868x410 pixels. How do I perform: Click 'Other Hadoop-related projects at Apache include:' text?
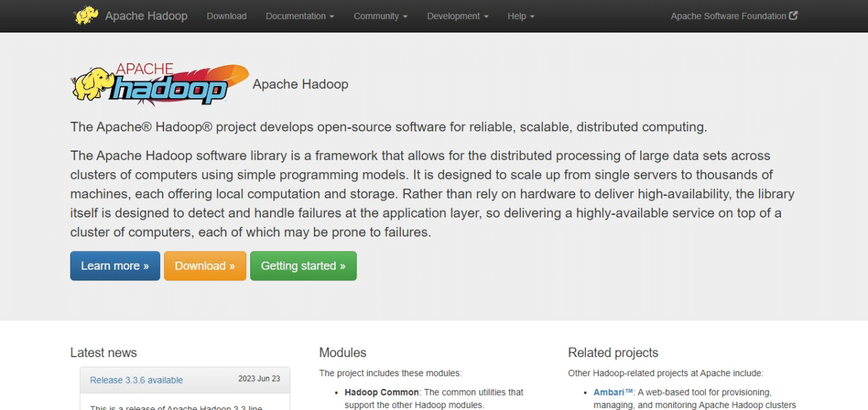tap(665, 373)
